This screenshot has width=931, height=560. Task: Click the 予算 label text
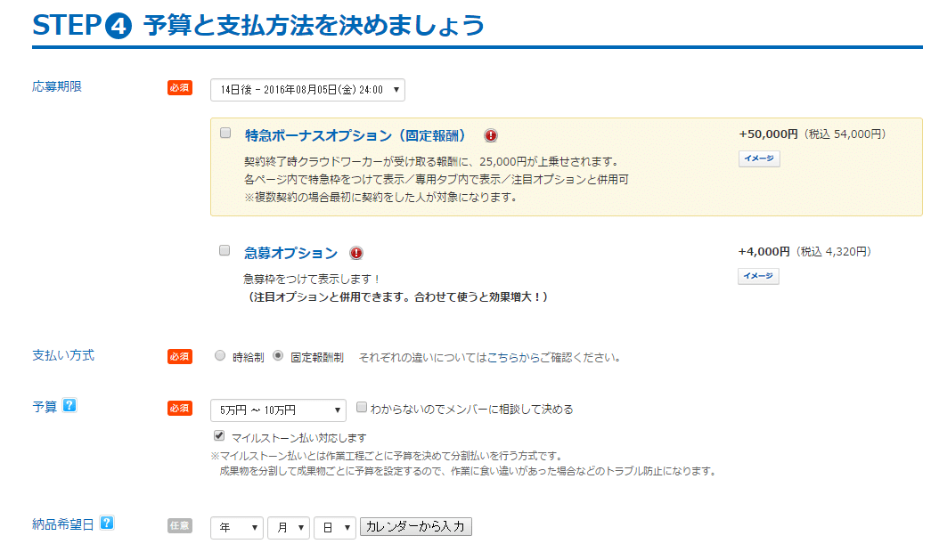tap(45, 407)
